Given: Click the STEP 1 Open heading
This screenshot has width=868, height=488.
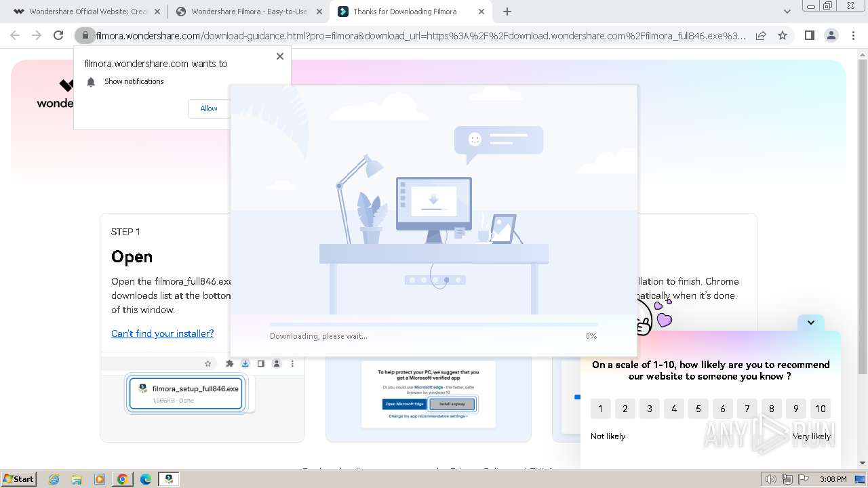Looking at the screenshot, I should point(132,257).
